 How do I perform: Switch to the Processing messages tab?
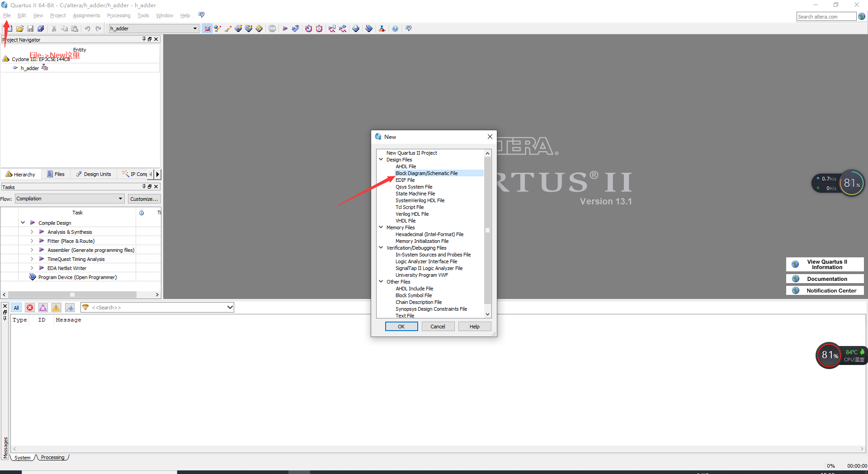click(52, 457)
